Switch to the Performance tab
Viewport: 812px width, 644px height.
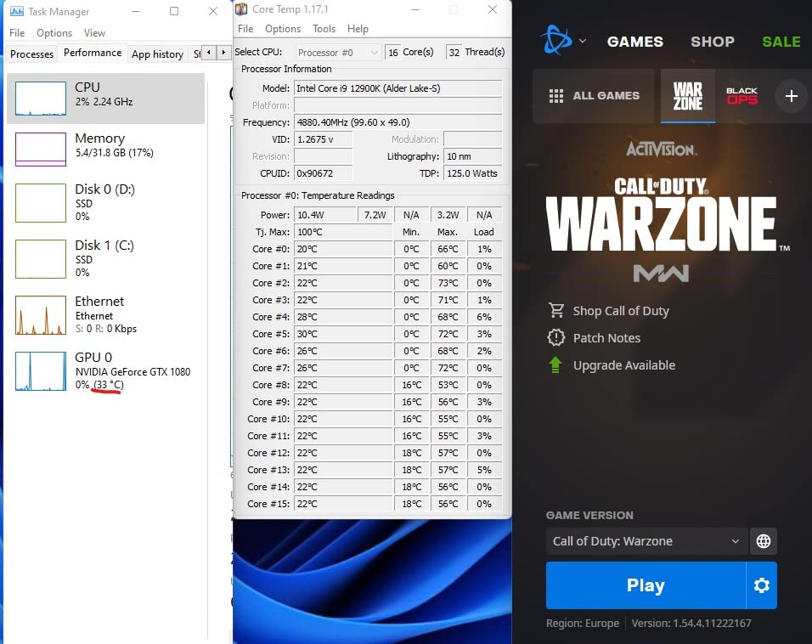pyautogui.click(x=93, y=53)
